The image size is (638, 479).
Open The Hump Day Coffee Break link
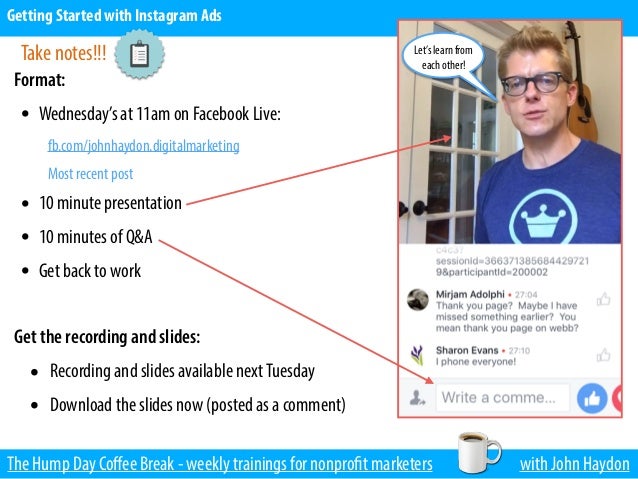click(220, 464)
